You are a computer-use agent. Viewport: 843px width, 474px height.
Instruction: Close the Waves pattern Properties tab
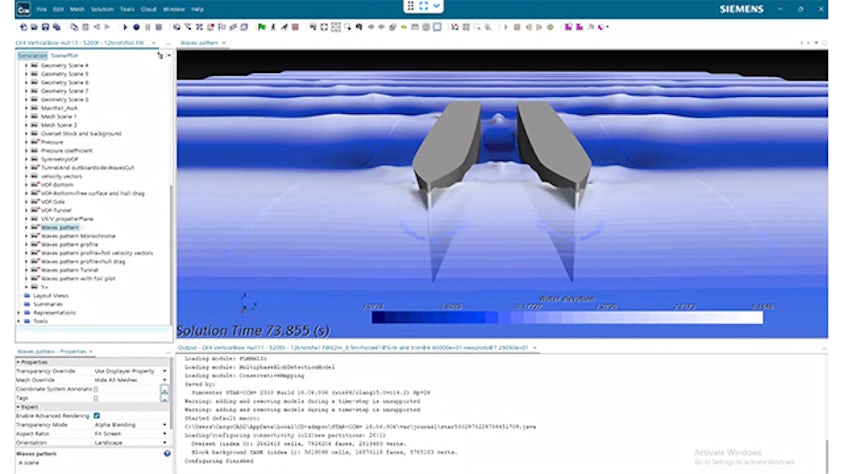coord(90,351)
